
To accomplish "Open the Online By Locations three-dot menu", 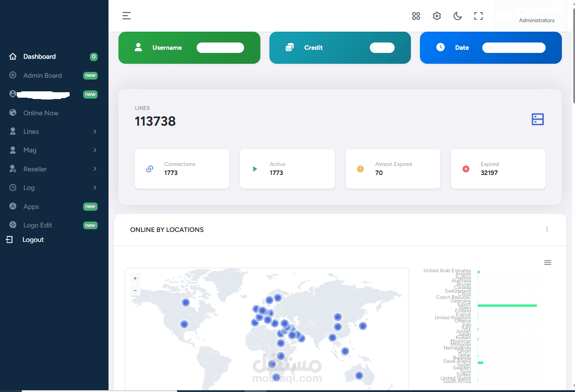I will (x=547, y=229).
